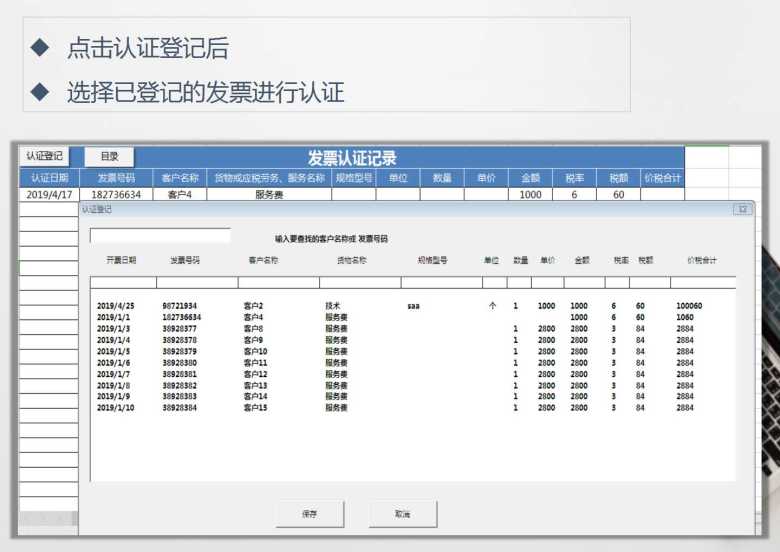The image size is (780, 552).
Task: Select the 货物或应税劳务、服务名称 header
Action: point(269,178)
